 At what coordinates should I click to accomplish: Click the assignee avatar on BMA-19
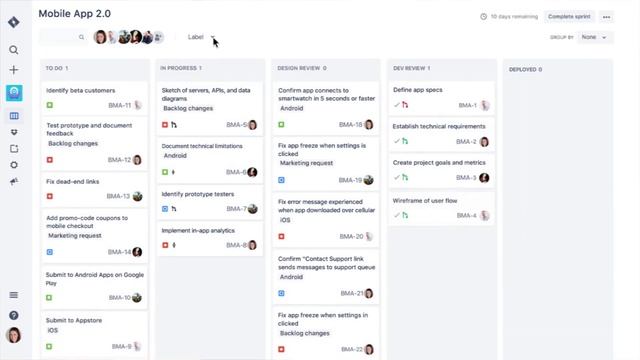369,180
